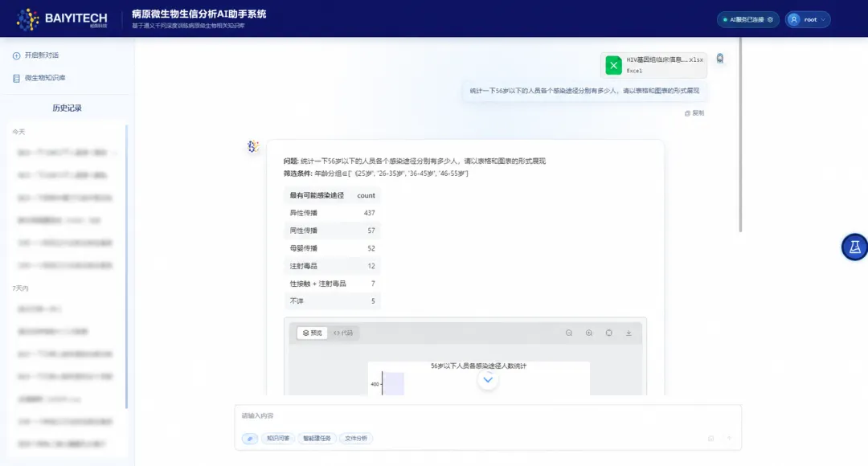Click the count column header
Screen dimensions: 868x466
(366, 195)
